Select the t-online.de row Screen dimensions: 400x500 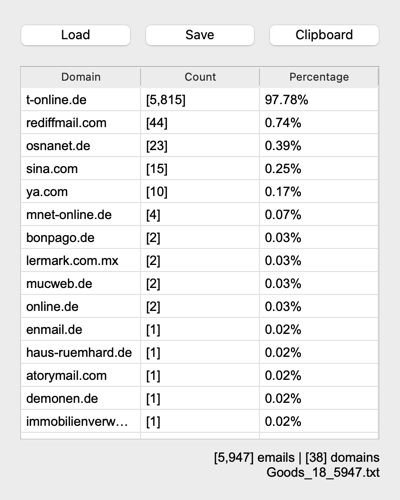coord(199,100)
